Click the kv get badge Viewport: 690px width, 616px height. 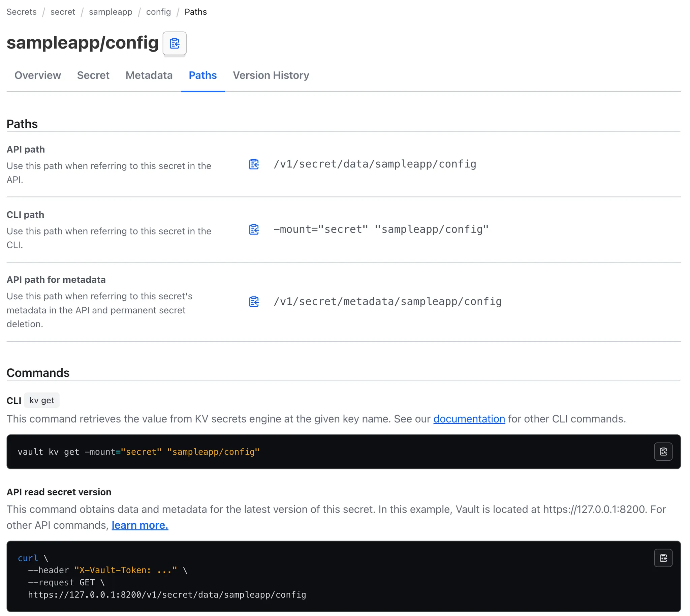42,400
